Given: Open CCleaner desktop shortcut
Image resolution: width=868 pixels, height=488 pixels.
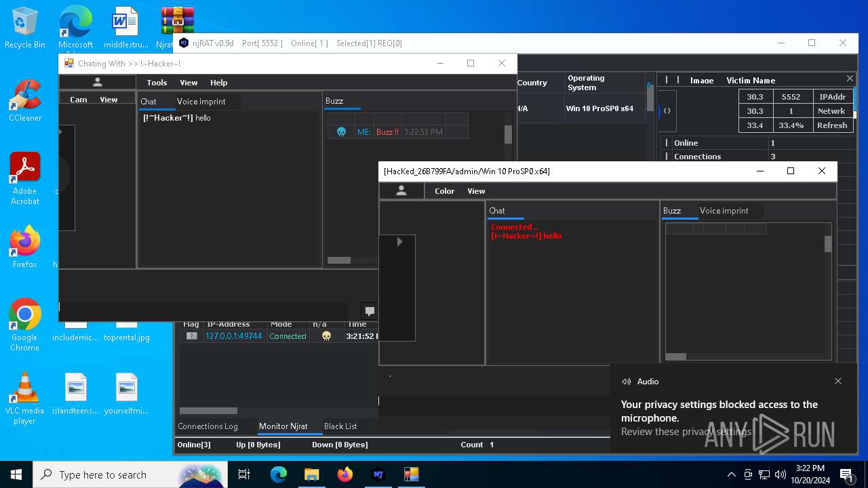Looking at the screenshot, I should [x=25, y=100].
